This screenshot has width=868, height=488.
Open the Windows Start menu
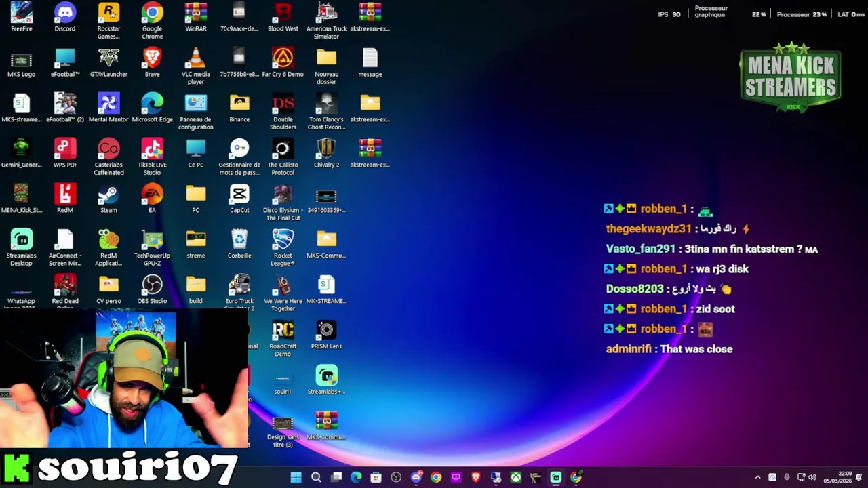coord(296,477)
